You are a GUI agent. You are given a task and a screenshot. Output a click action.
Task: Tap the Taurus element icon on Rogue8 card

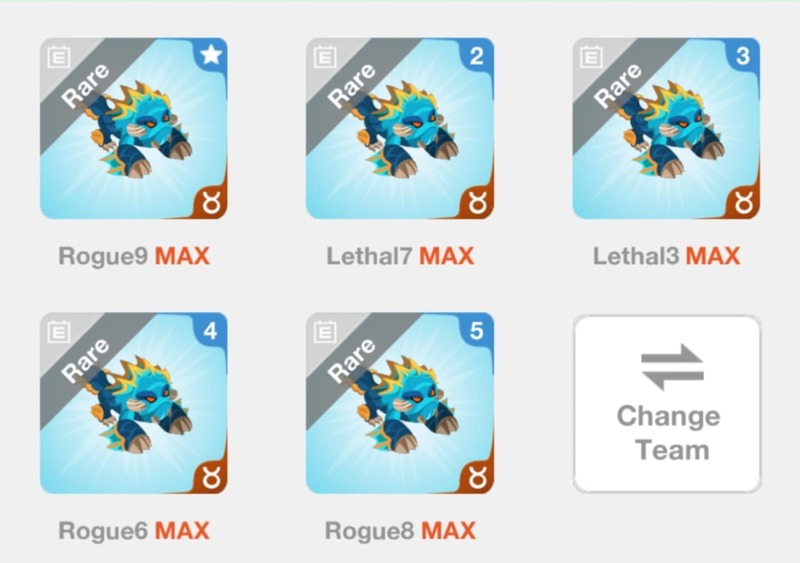(x=477, y=478)
